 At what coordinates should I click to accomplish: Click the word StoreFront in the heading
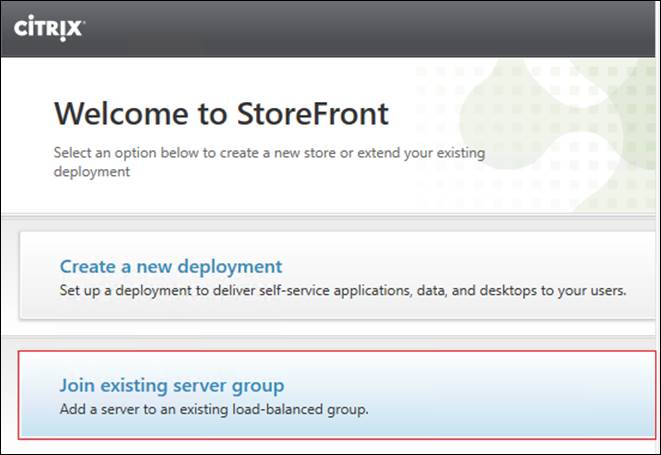pos(311,113)
